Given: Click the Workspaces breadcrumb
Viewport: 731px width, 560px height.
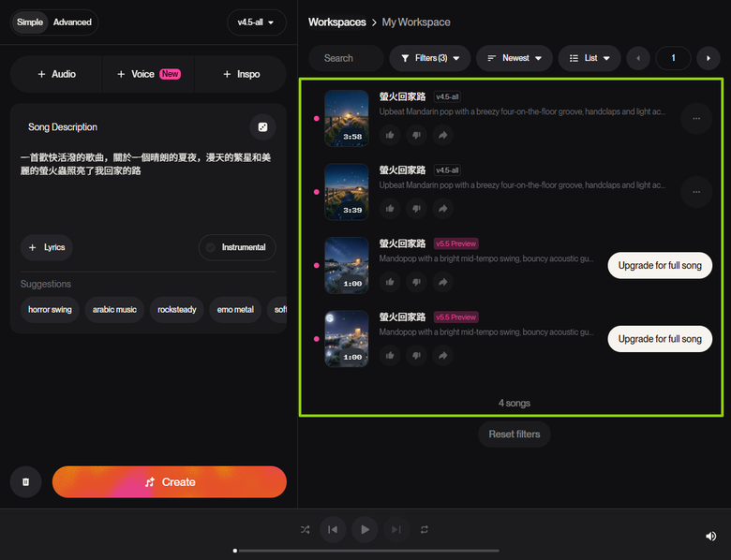Looking at the screenshot, I should (x=337, y=22).
